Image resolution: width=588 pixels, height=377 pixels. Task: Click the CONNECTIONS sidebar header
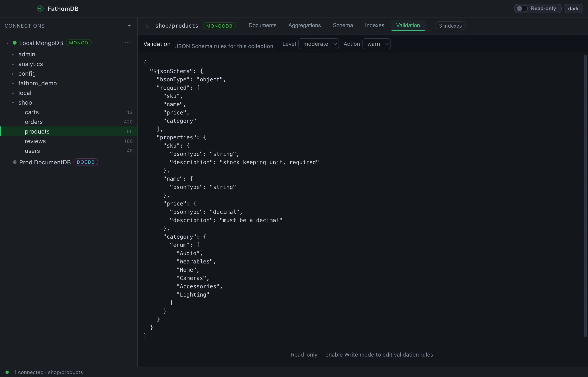pos(24,26)
